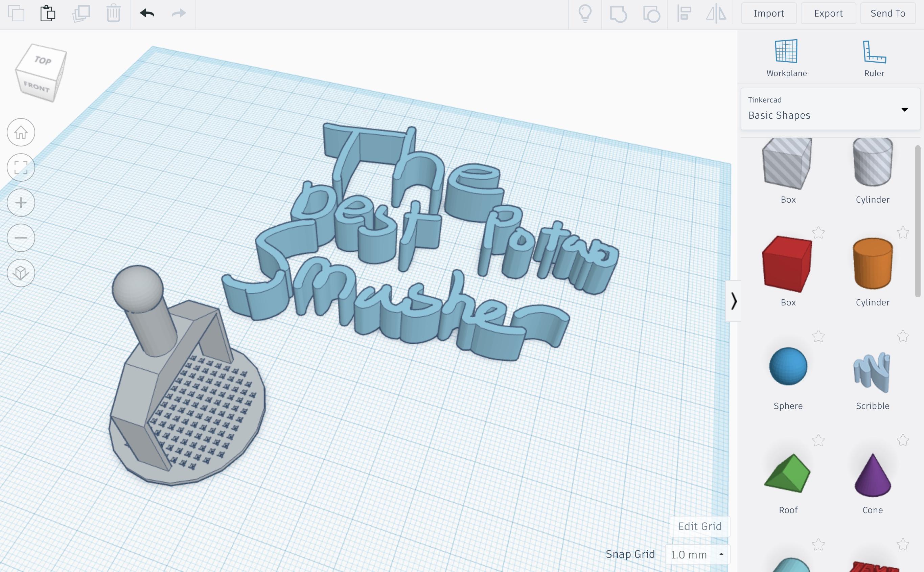Click FRONT face of the view cube

37,87
